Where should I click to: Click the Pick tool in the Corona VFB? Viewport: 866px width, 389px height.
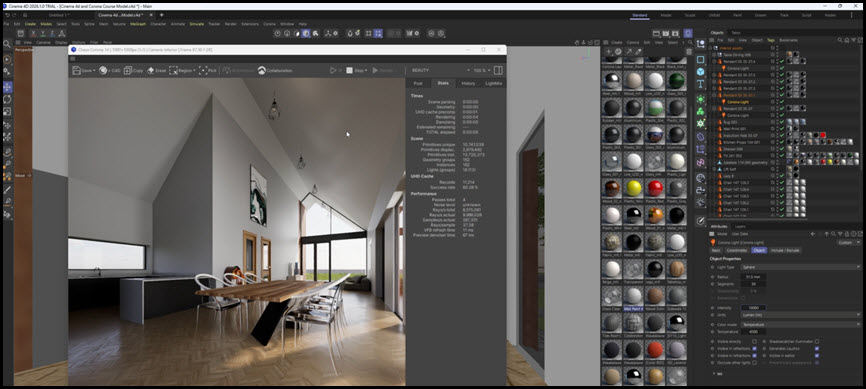click(208, 71)
